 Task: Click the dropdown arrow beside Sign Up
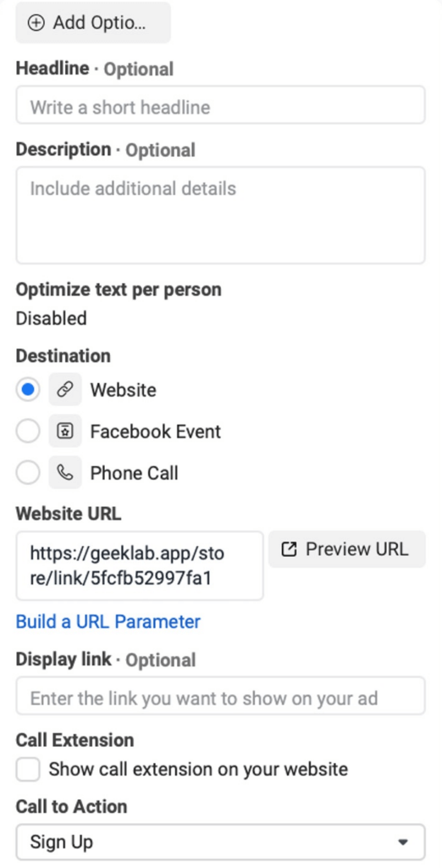[403, 843]
